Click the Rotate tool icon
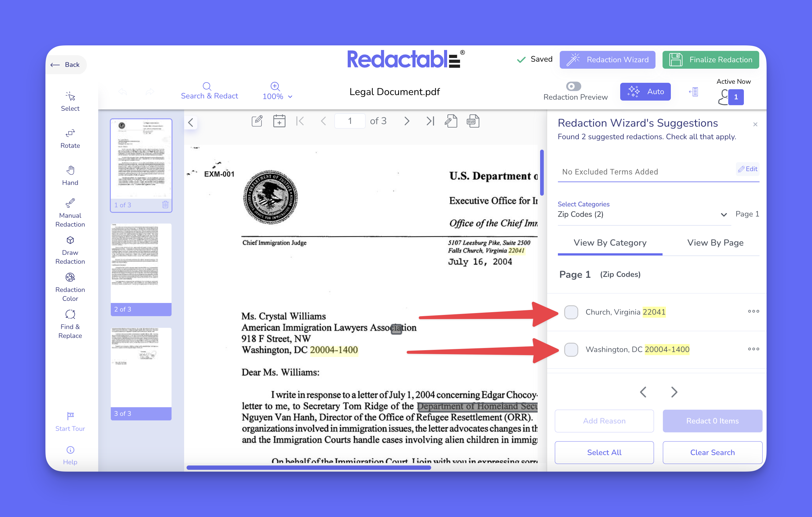Image resolution: width=812 pixels, height=517 pixels. tap(70, 133)
